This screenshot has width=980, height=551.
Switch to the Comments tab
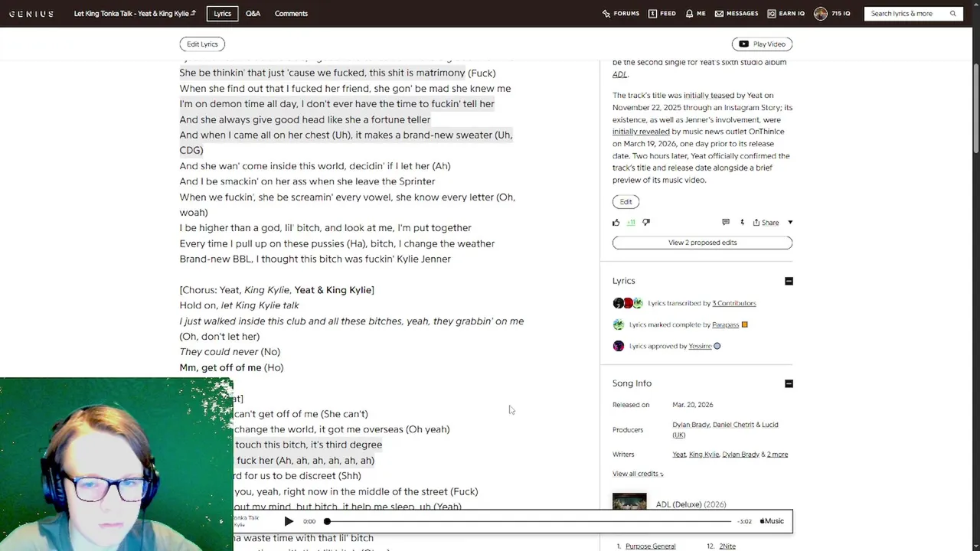click(x=291, y=14)
